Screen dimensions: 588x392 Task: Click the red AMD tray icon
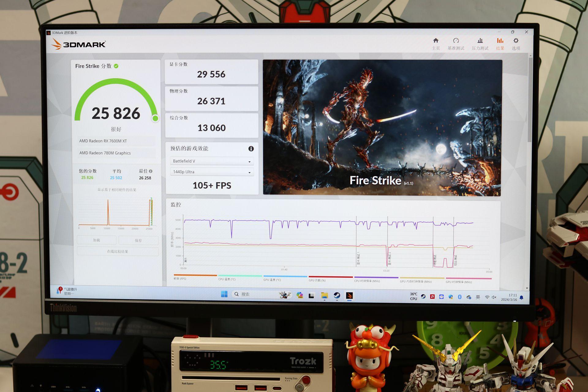432,296
